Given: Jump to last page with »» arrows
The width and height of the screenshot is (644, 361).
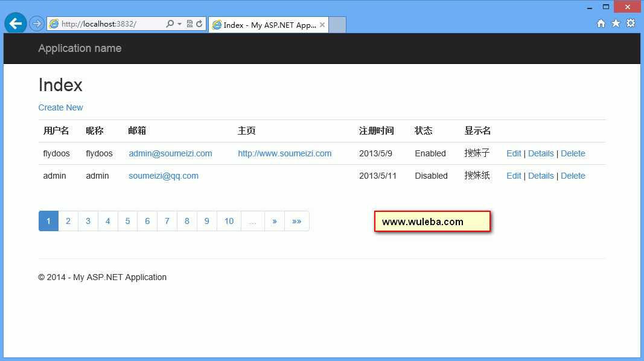Looking at the screenshot, I should (x=296, y=221).
